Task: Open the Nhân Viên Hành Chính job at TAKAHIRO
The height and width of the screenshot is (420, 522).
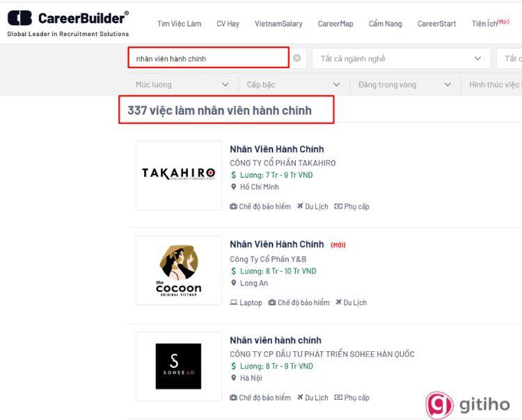Action: 276,149
